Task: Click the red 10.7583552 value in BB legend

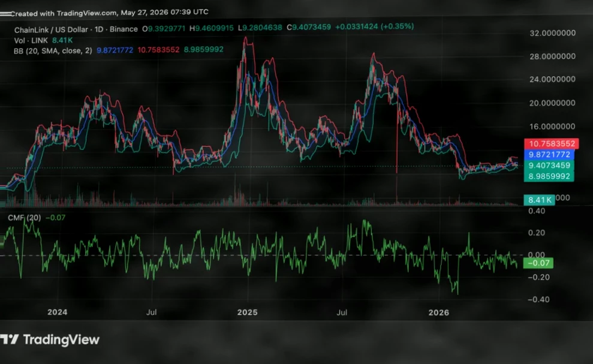Action: [x=158, y=50]
